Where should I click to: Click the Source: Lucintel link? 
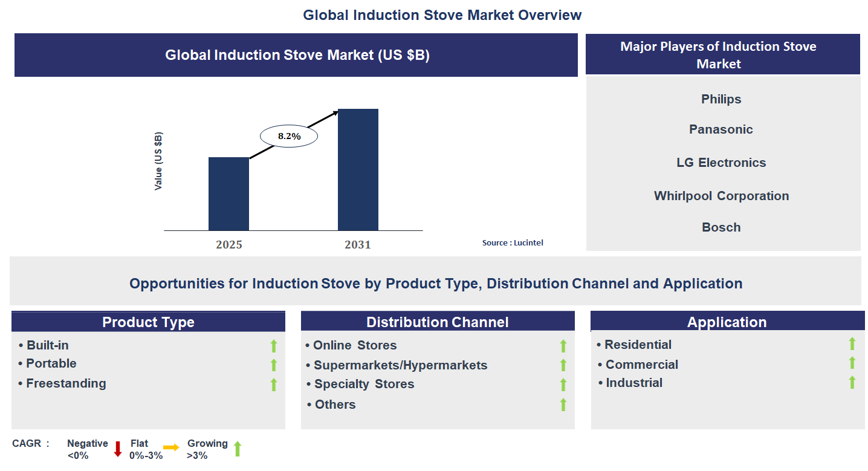(x=513, y=242)
